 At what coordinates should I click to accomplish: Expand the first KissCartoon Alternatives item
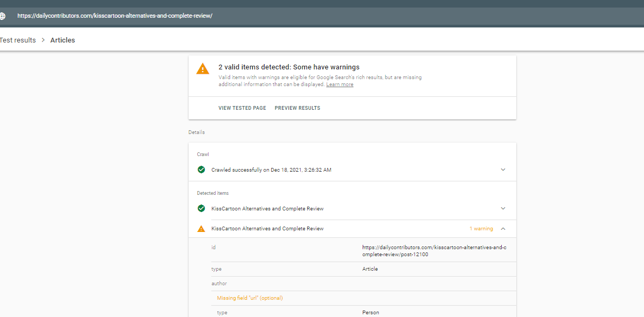tap(503, 208)
